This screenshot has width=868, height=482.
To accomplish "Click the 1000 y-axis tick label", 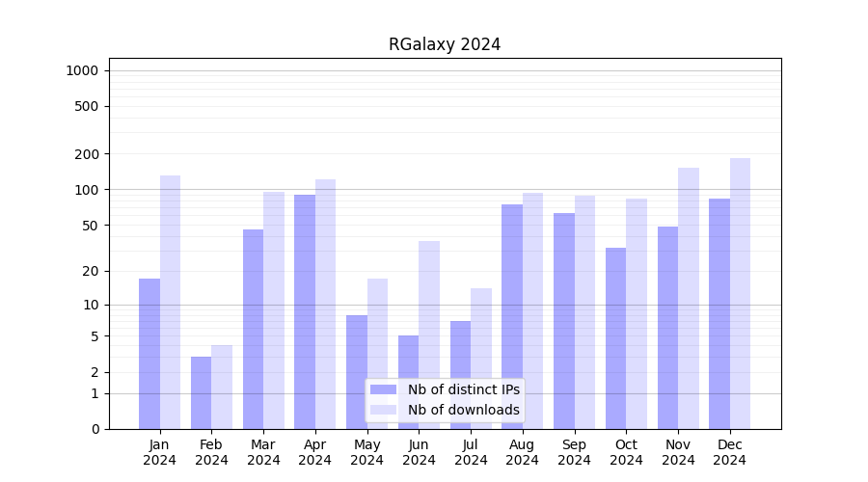I will [x=82, y=70].
